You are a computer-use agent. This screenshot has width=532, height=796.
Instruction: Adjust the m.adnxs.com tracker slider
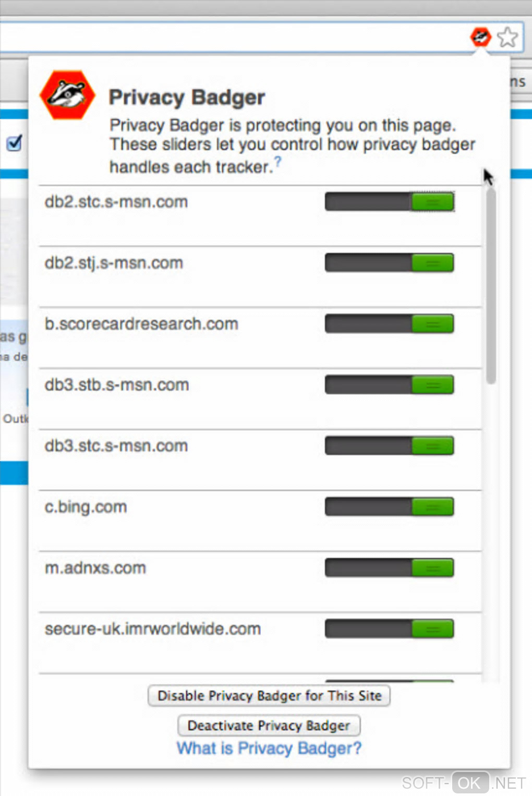[x=432, y=568]
